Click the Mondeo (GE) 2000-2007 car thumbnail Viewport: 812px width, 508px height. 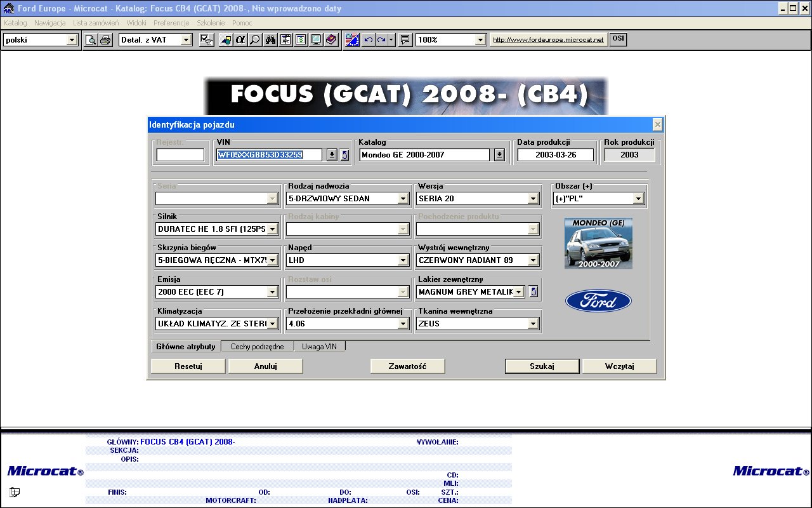598,244
